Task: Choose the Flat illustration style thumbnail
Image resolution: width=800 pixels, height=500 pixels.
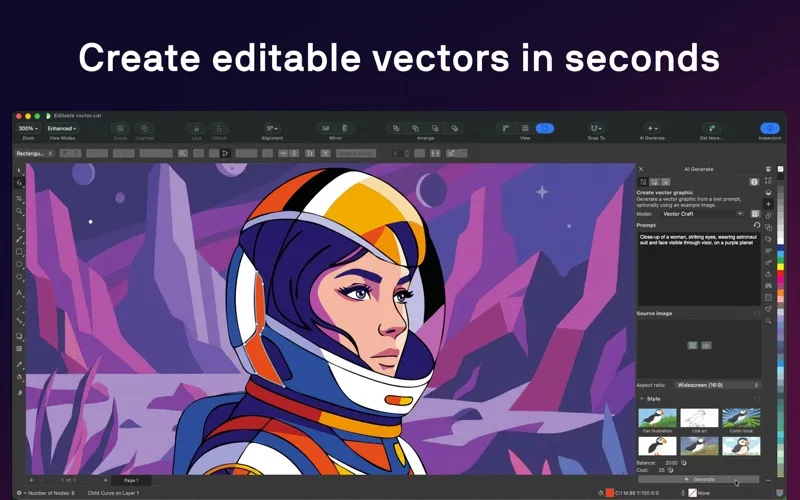Action: (x=657, y=418)
